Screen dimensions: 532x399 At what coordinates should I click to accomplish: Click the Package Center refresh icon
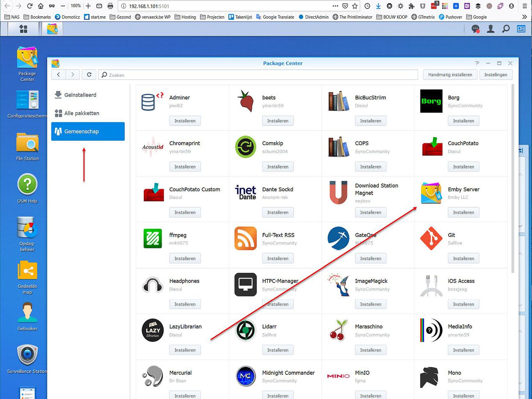point(89,75)
